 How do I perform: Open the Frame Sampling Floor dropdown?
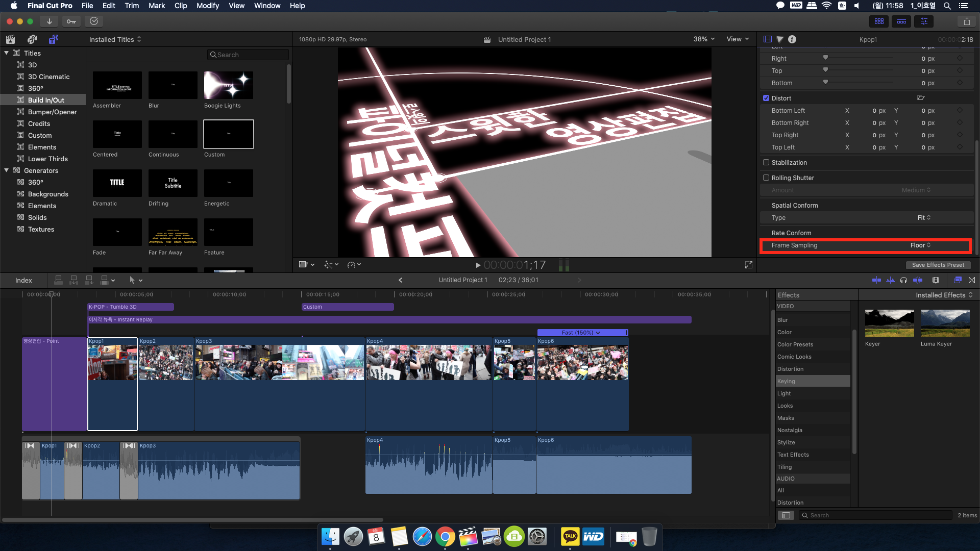pos(920,245)
